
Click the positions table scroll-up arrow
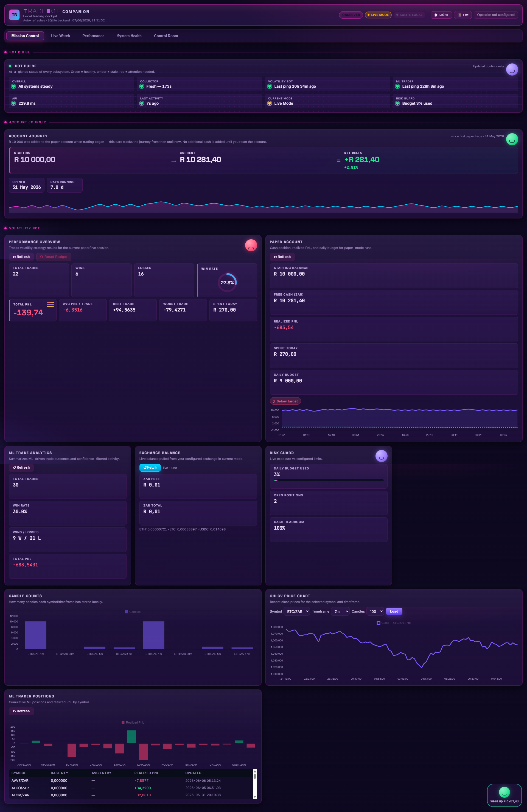255,771
